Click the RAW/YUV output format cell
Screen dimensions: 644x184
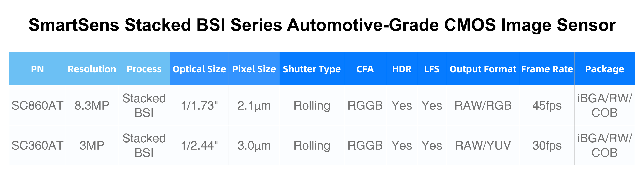pos(483,145)
